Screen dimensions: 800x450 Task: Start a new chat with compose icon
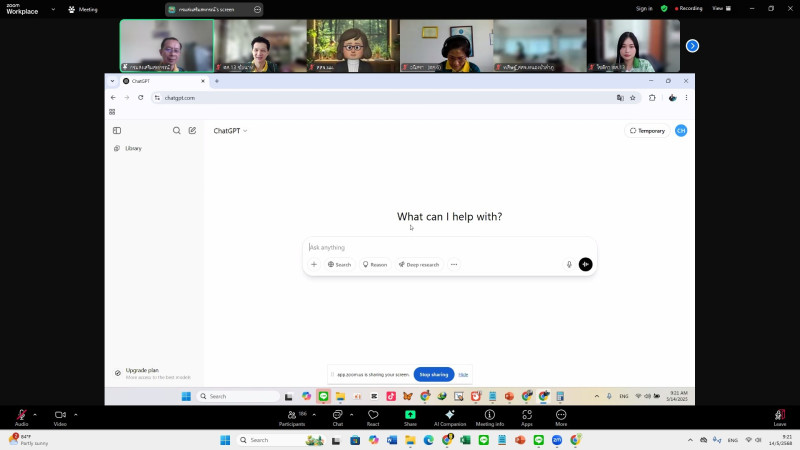coord(192,131)
